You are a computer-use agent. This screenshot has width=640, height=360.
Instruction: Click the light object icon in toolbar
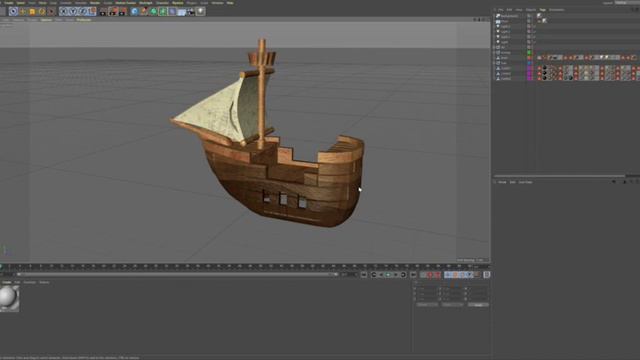tap(200, 11)
